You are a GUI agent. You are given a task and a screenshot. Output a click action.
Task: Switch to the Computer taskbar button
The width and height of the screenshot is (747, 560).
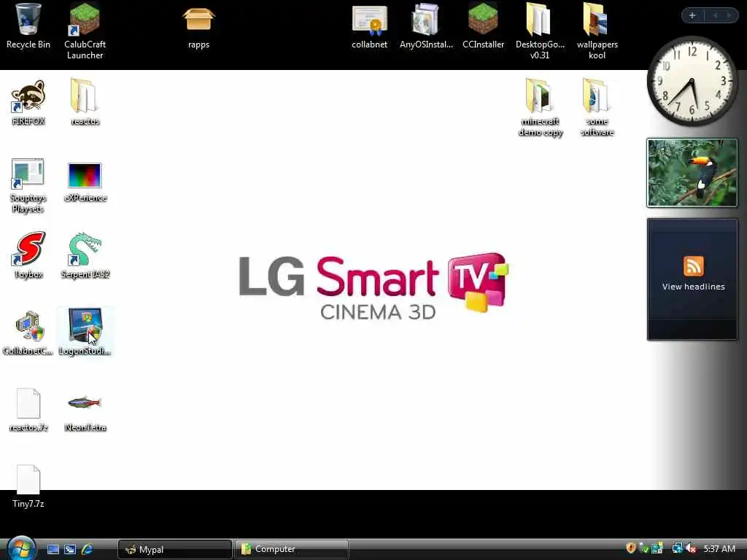coord(291,550)
